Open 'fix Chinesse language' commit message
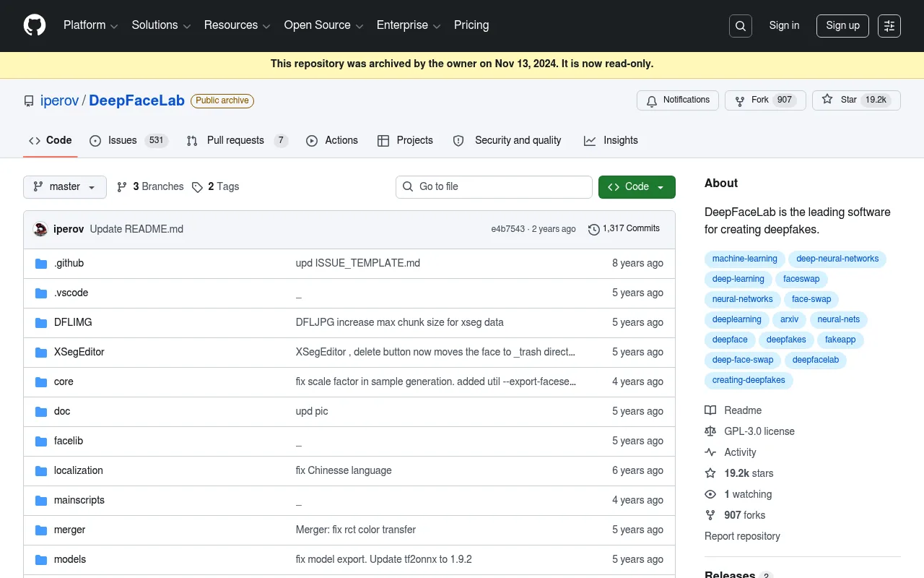This screenshot has width=924, height=578. point(344,471)
